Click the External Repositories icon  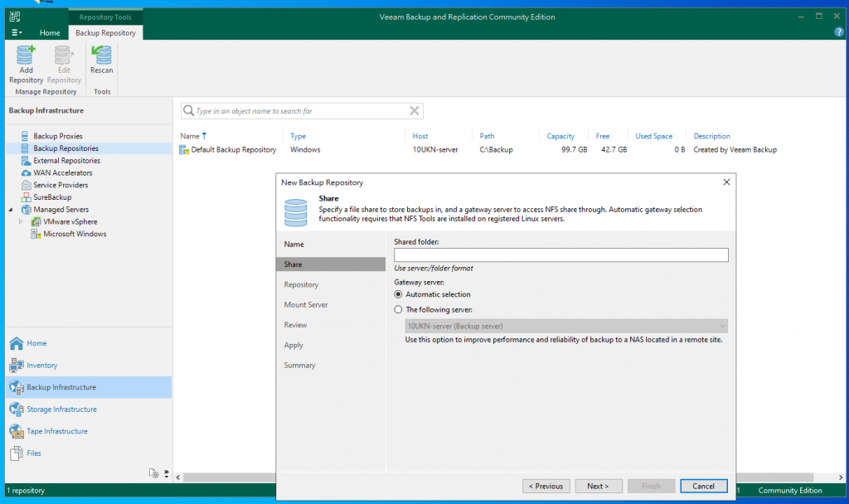(x=26, y=161)
